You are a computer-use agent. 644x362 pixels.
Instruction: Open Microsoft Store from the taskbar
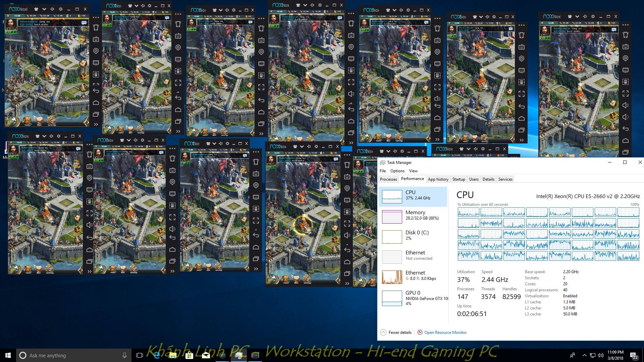point(189,355)
